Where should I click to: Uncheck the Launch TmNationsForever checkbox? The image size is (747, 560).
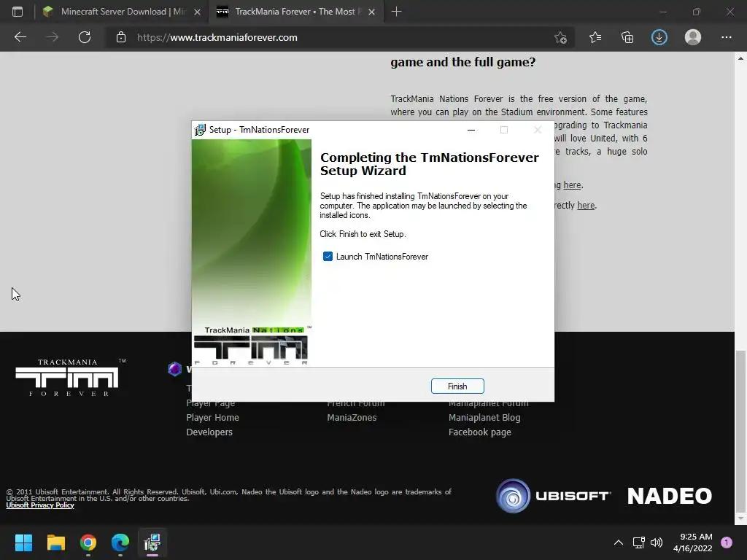328,257
